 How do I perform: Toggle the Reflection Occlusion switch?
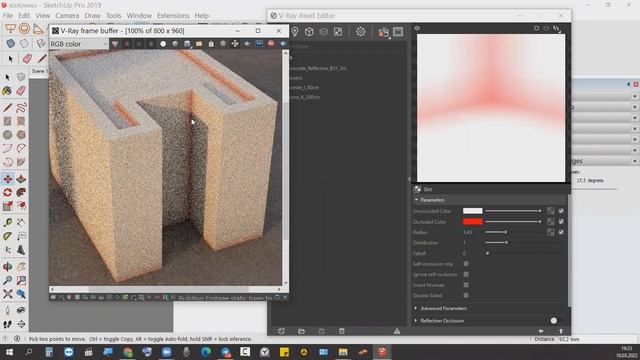coord(556,320)
